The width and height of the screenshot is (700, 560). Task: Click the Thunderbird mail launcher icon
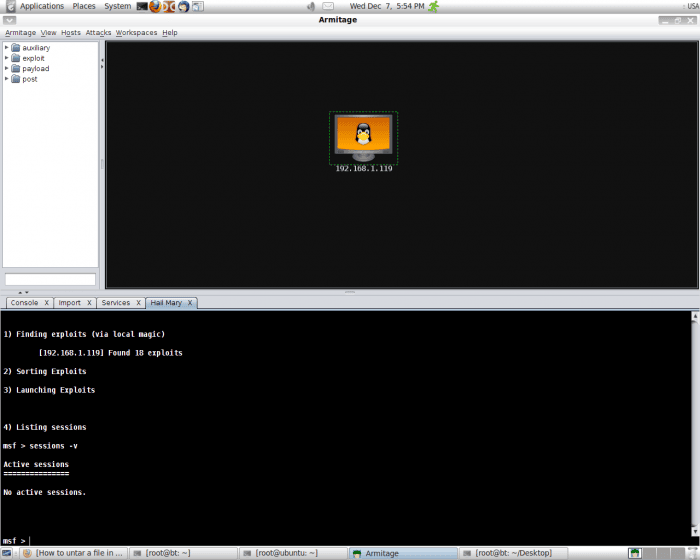[183, 6]
